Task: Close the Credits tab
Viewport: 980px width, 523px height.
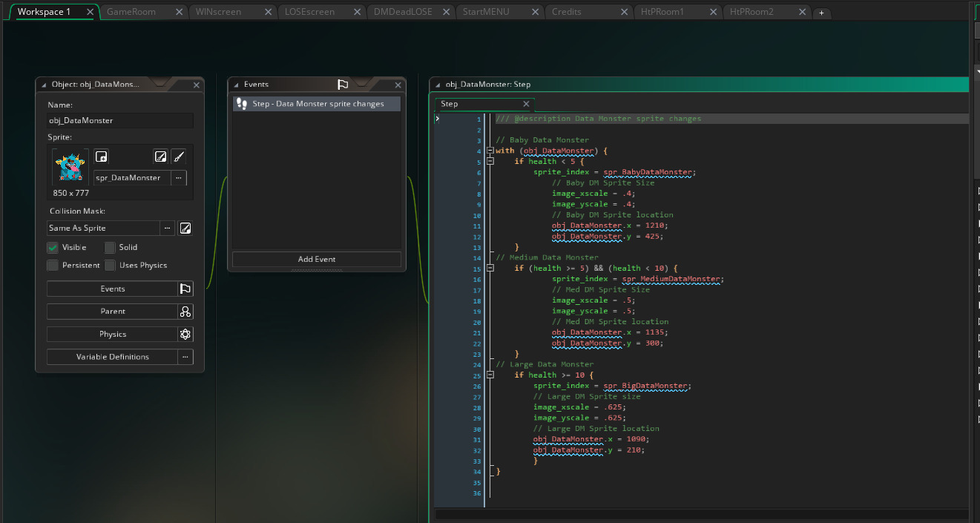Action: coord(624,12)
